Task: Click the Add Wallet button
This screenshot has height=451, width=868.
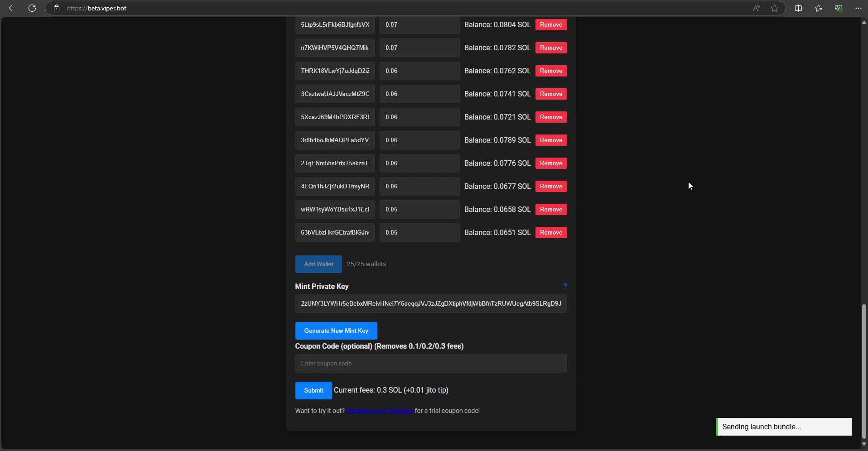Action: [318, 264]
